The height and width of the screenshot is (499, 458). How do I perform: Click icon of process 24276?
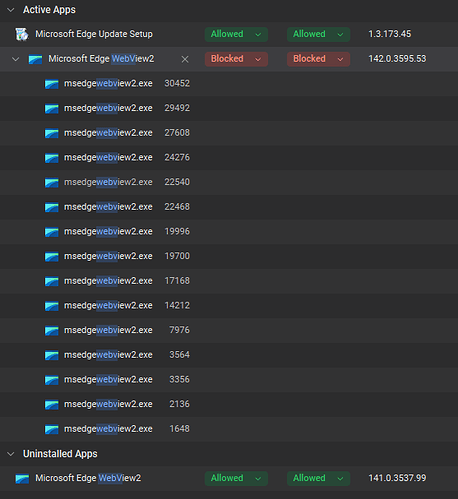pyautogui.click(x=52, y=158)
